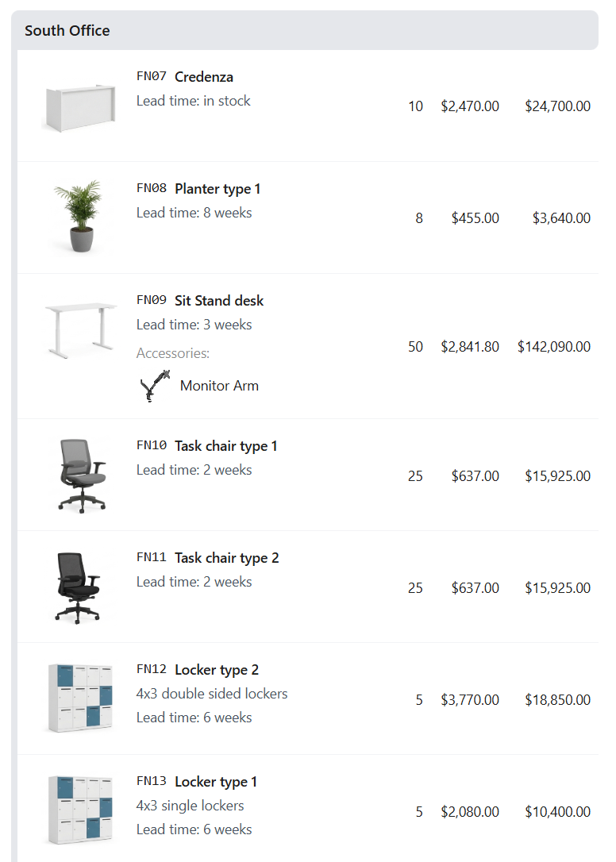Select the Locker type 2 thumbnail
This screenshot has height=862, width=616.
[x=79, y=698]
